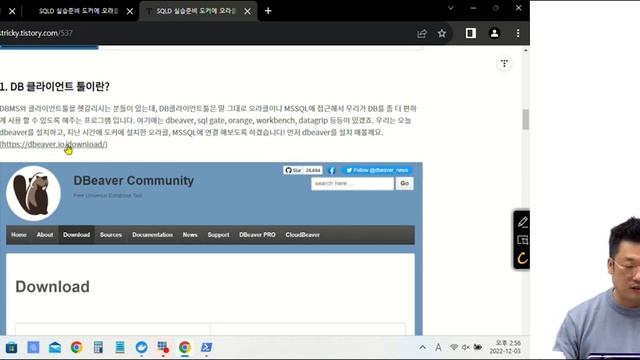Click the page vertical scrollbar thumb
The height and width of the screenshot is (360, 640).
(x=525, y=120)
